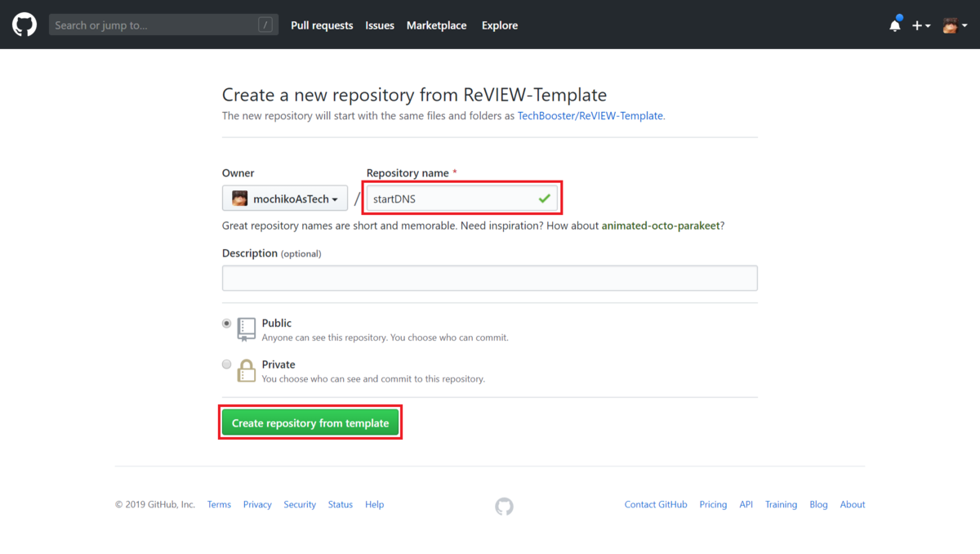Screen dimensions: 980x554
Task: Click the Repository name field
Action: [462, 199]
